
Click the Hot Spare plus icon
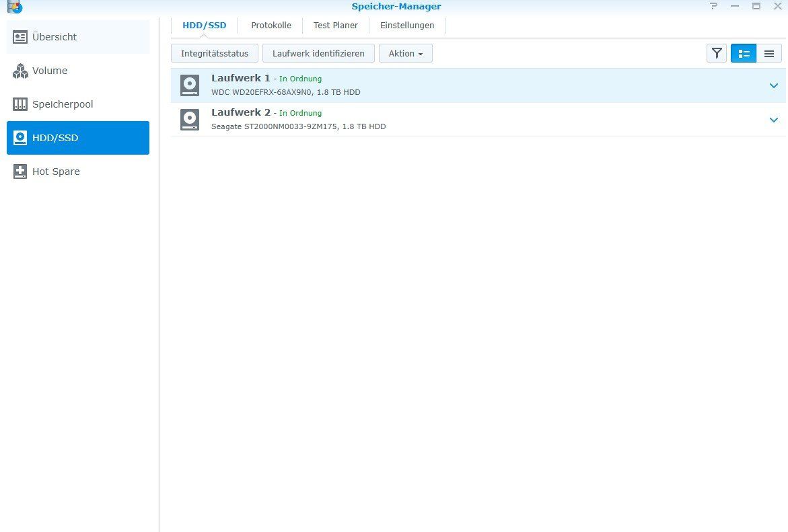point(20,172)
